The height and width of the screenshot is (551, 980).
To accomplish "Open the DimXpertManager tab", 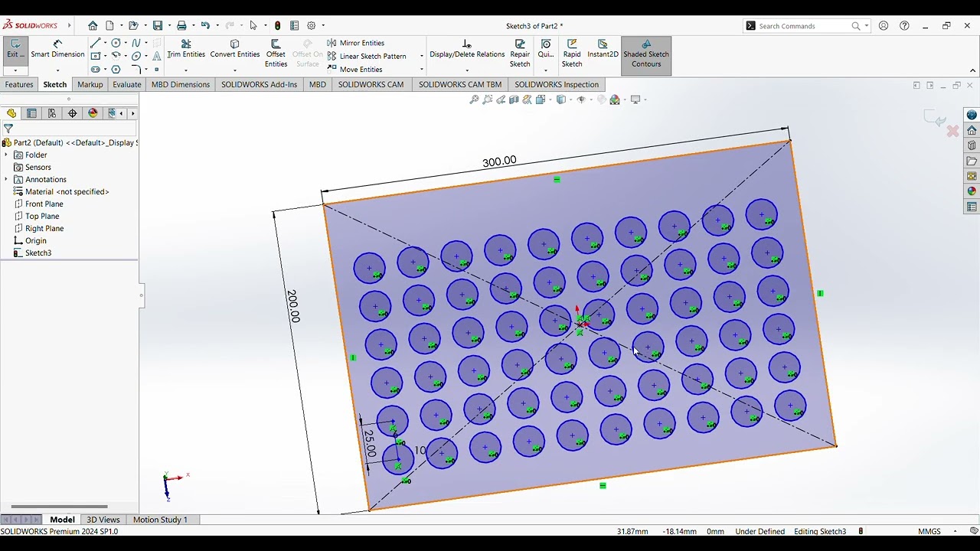I will click(x=73, y=113).
